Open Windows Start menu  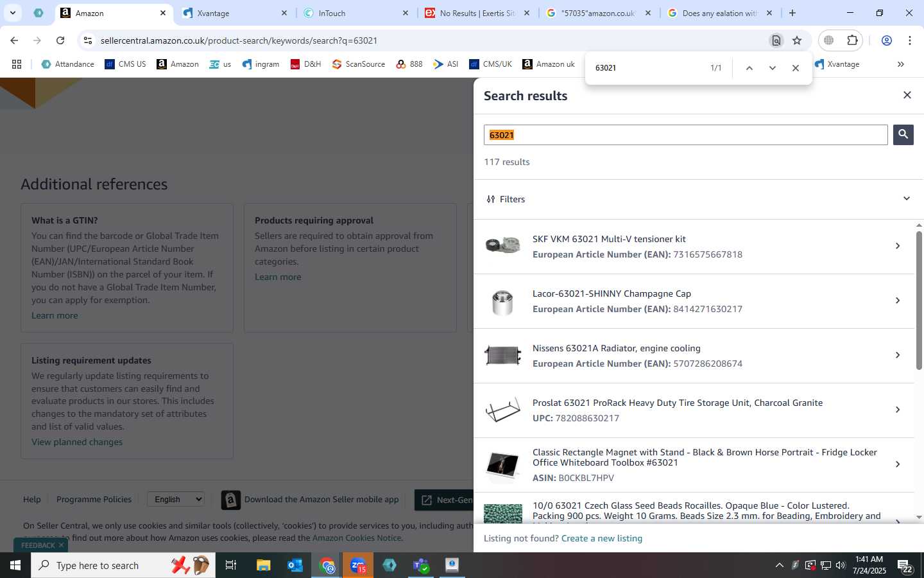(15, 565)
